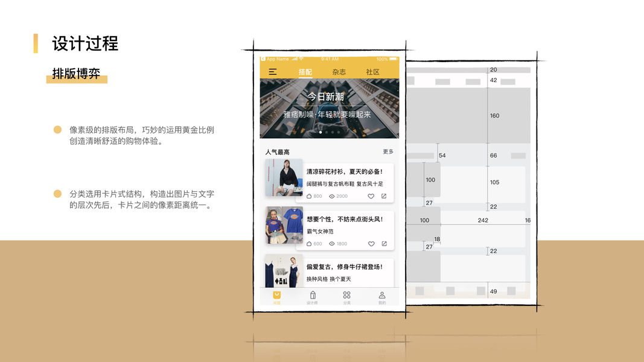Click the 霸气女神范 subtitle text
The height and width of the screenshot is (362, 644).
(x=320, y=232)
